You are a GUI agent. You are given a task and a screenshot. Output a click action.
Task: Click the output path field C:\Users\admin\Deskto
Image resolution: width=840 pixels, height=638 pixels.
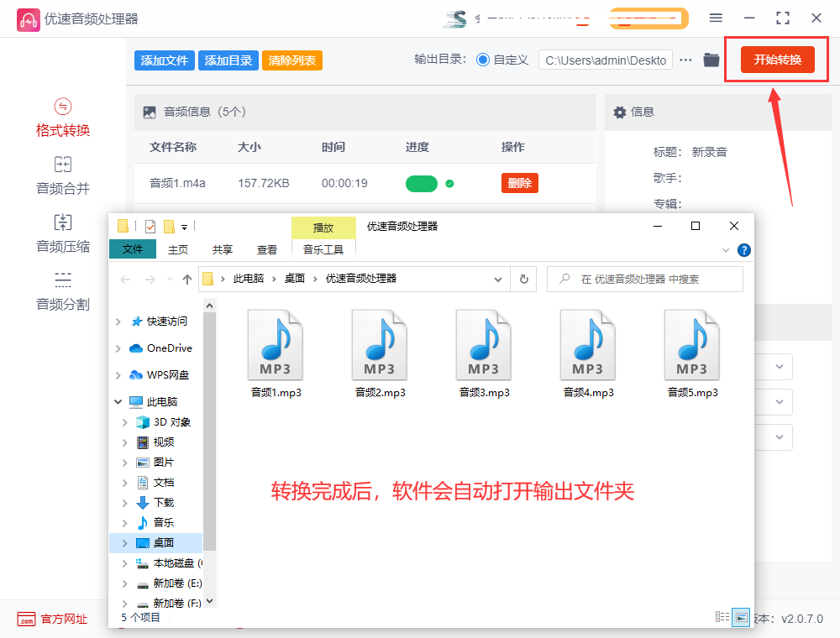(606, 60)
